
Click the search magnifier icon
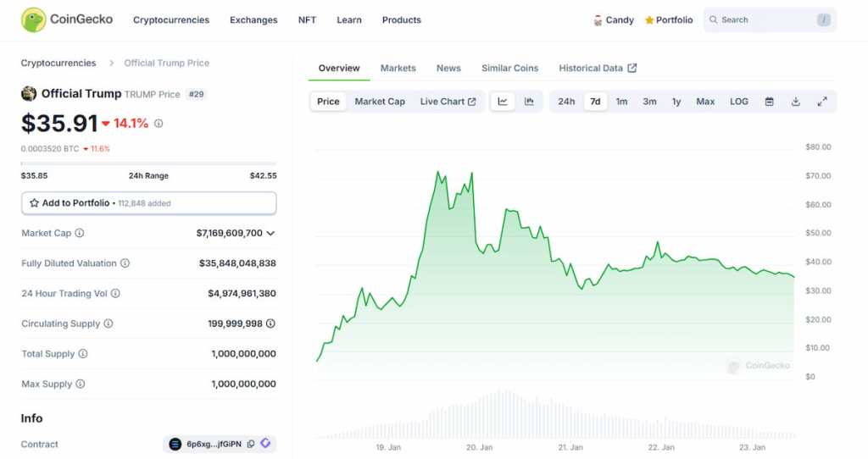point(714,20)
